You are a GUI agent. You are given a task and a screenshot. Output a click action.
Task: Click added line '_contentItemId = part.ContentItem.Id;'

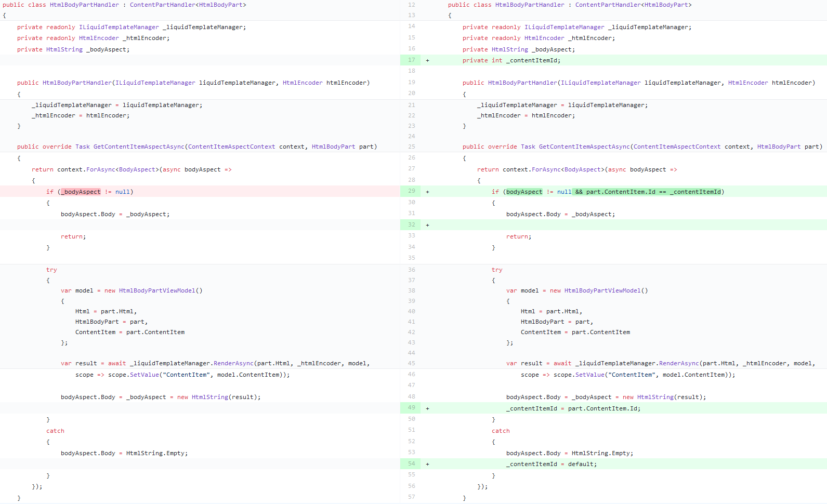[573, 408]
